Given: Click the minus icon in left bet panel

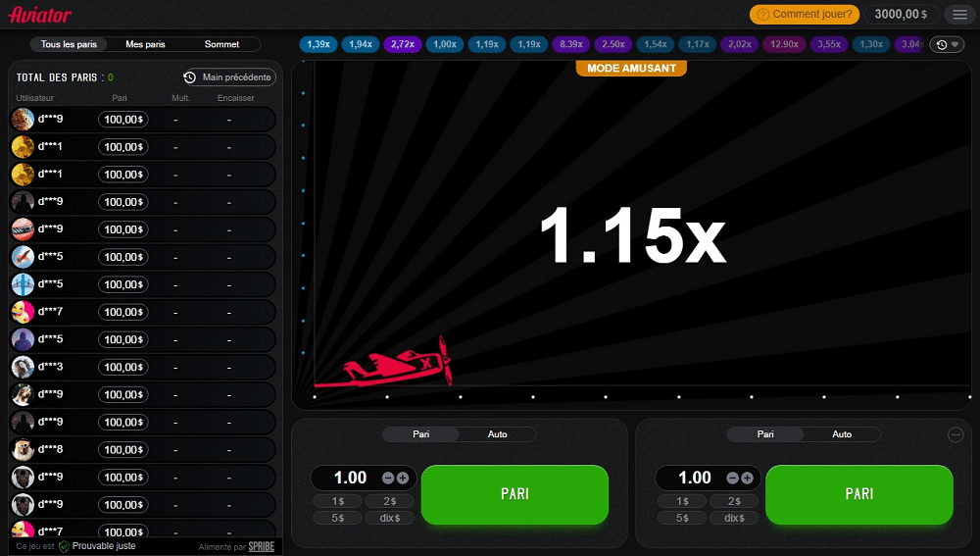Looking at the screenshot, I should 389,478.
